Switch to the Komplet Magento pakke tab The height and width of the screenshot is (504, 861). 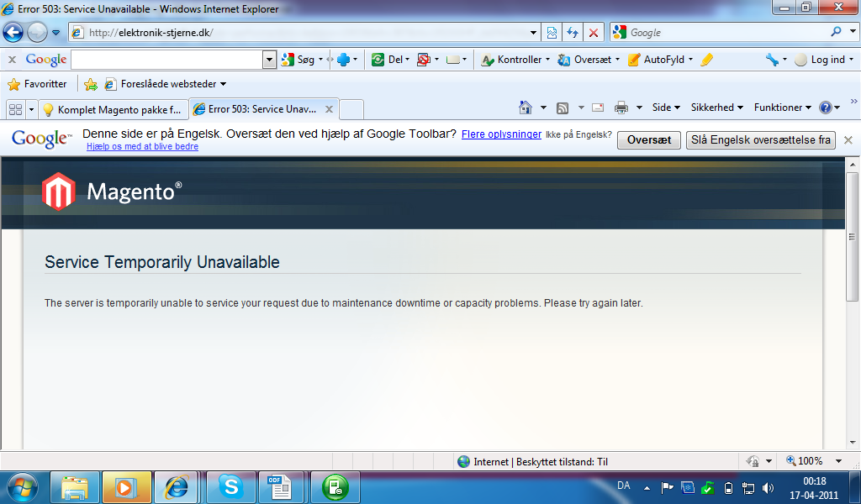[114, 109]
